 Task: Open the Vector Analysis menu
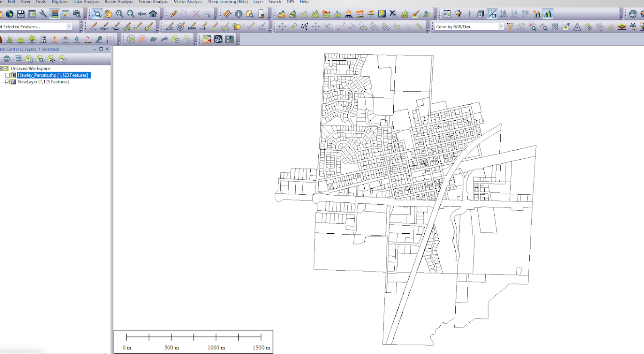[188, 2]
